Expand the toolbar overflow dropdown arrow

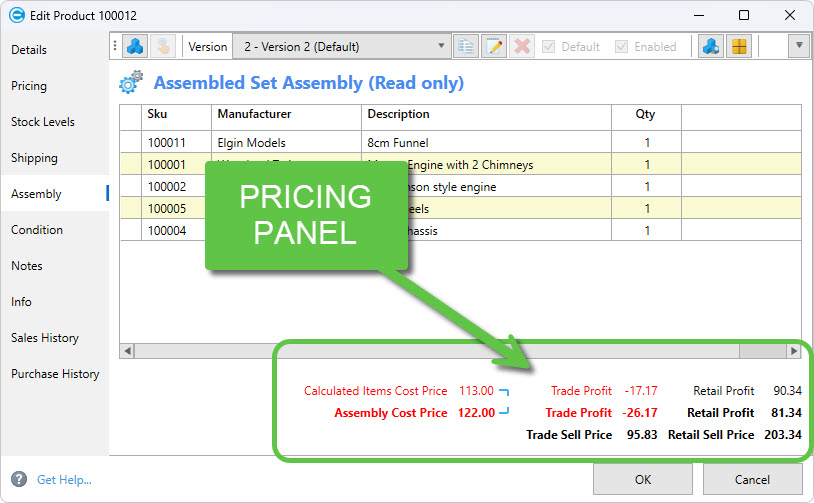(798, 47)
